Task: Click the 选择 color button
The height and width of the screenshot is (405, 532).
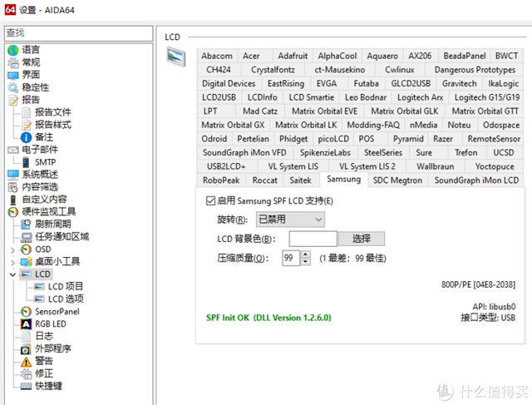Action: pyautogui.click(x=362, y=239)
